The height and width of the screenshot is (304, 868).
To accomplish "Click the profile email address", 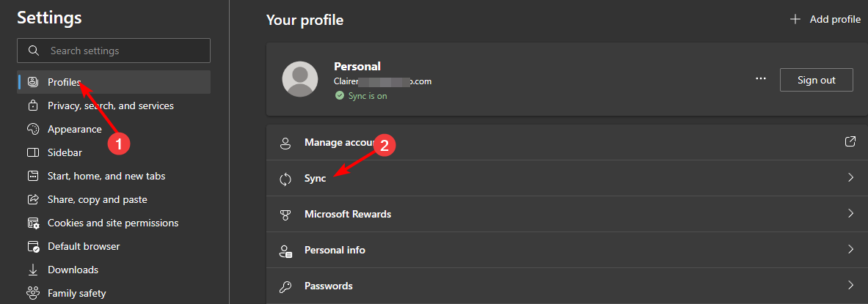I will (x=382, y=81).
